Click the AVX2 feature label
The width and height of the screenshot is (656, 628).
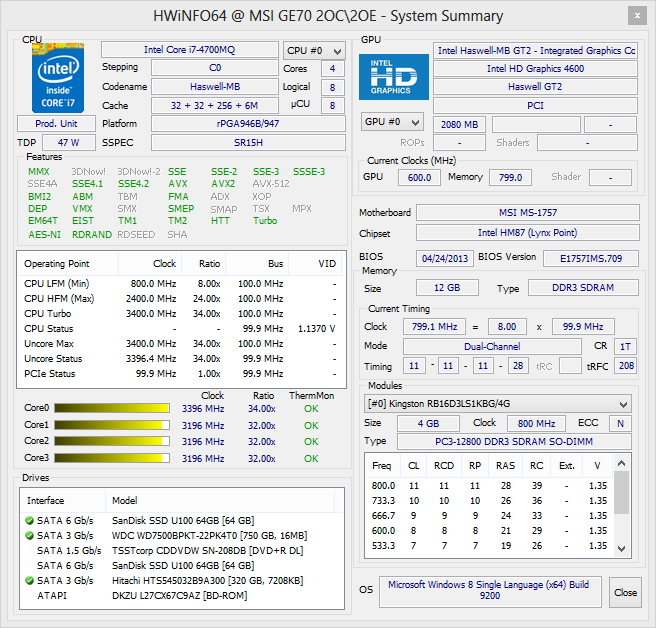[x=223, y=184]
